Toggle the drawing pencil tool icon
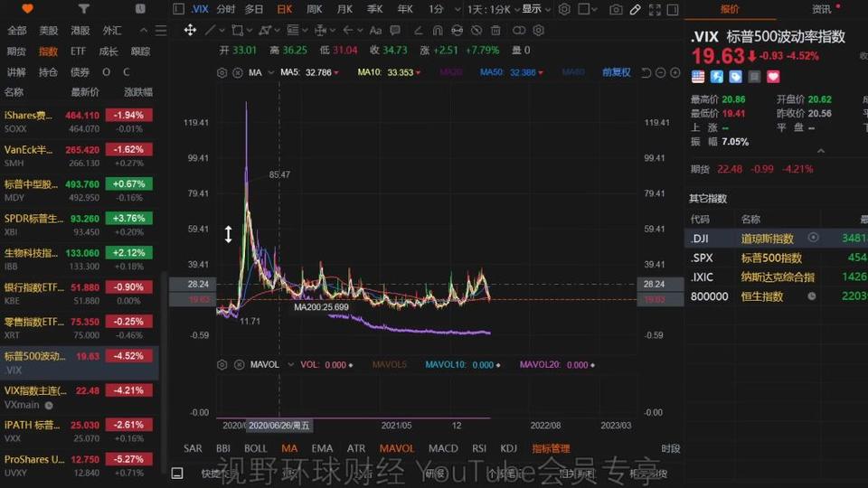The image size is (868, 488). click(x=635, y=9)
